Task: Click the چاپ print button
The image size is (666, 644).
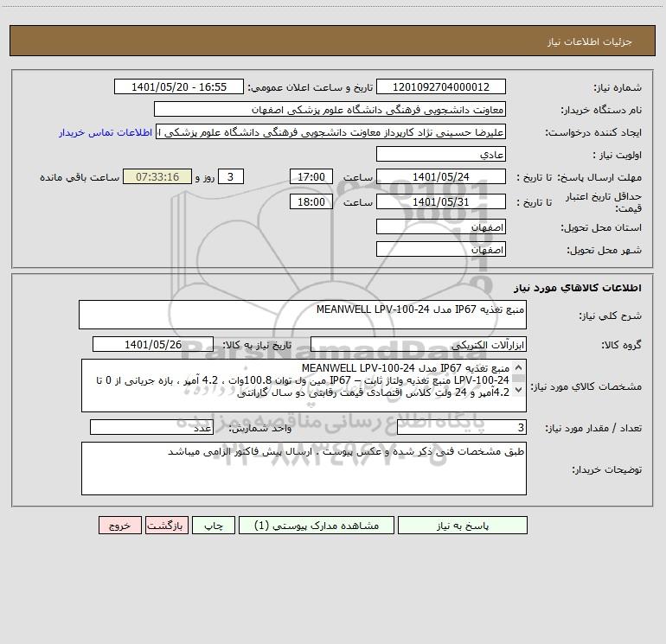Action: tap(214, 526)
